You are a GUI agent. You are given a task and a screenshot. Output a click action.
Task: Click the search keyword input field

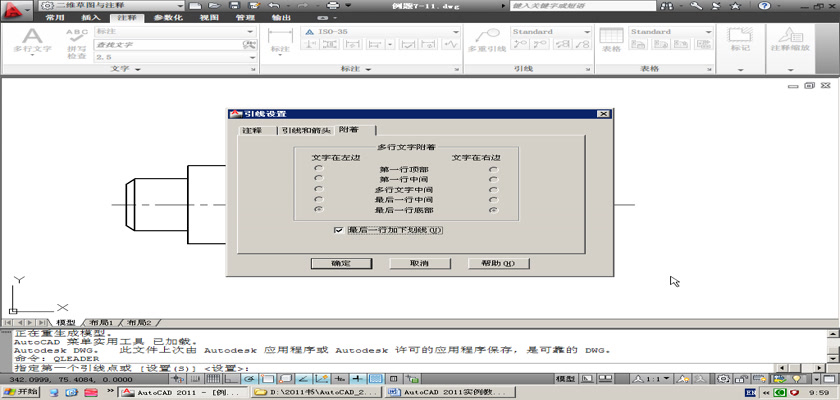582,6
